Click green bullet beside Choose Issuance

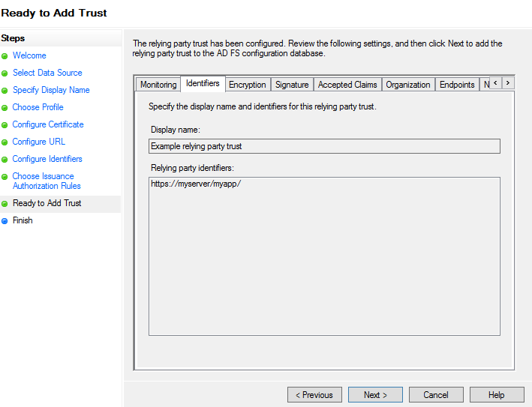(x=5, y=177)
